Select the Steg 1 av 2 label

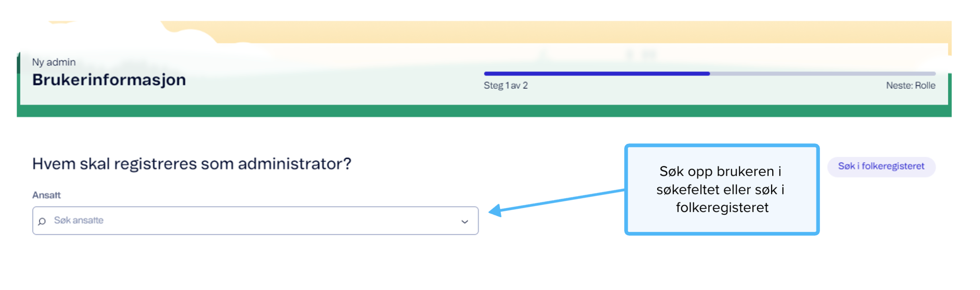click(x=506, y=86)
